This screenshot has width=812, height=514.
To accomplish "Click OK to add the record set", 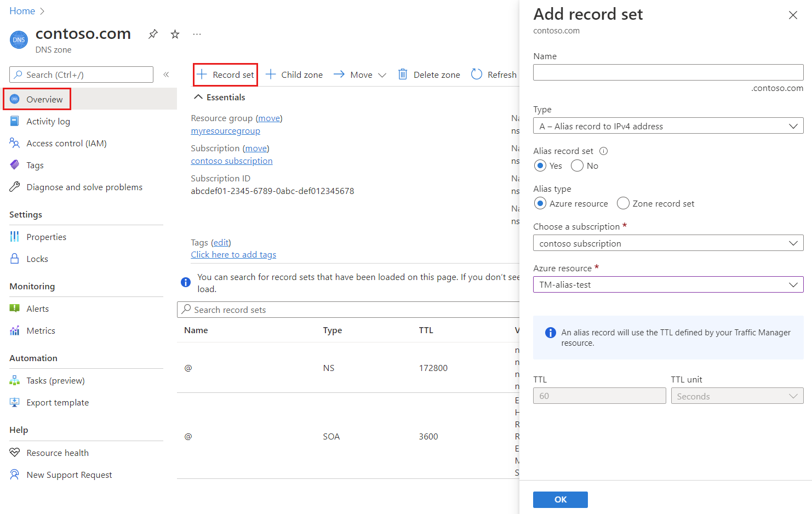I will pos(561,500).
